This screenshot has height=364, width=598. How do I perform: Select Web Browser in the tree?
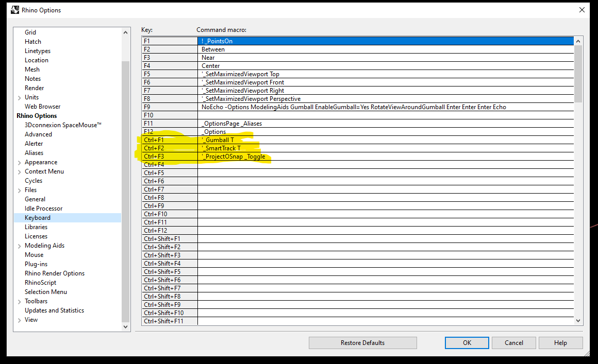pyautogui.click(x=43, y=107)
